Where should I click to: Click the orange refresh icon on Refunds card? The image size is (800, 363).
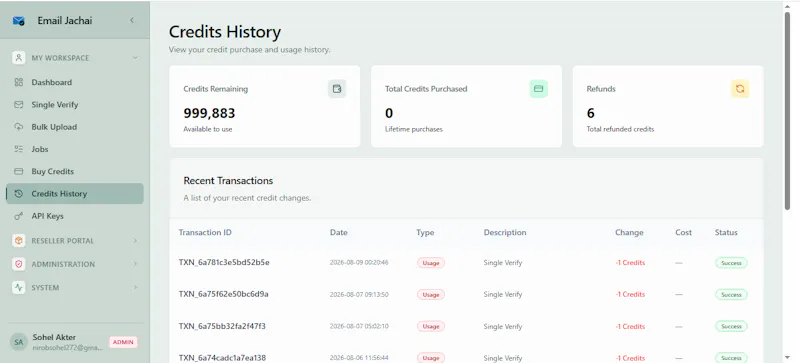[x=740, y=89]
